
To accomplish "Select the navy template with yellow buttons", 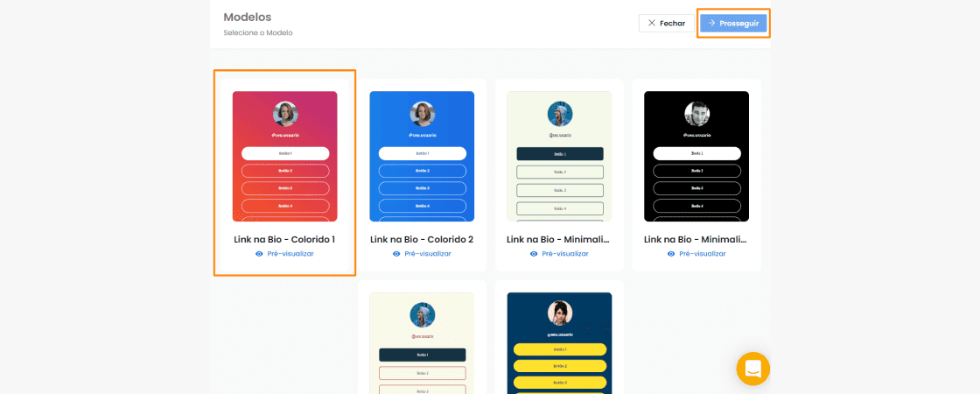I will (559, 343).
